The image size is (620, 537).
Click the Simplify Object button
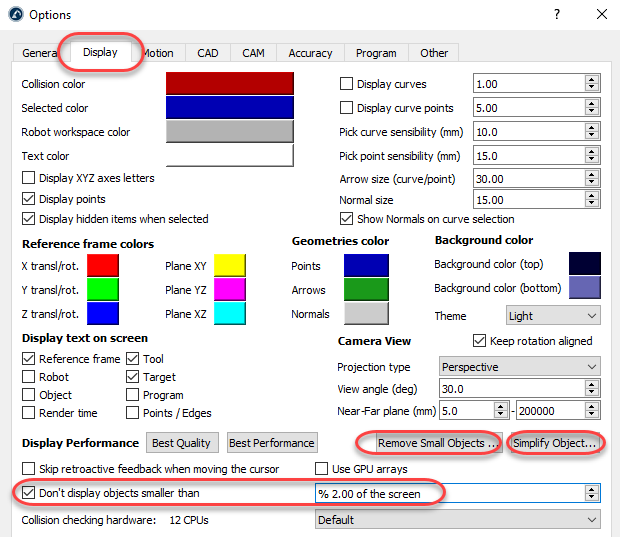tap(555, 443)
